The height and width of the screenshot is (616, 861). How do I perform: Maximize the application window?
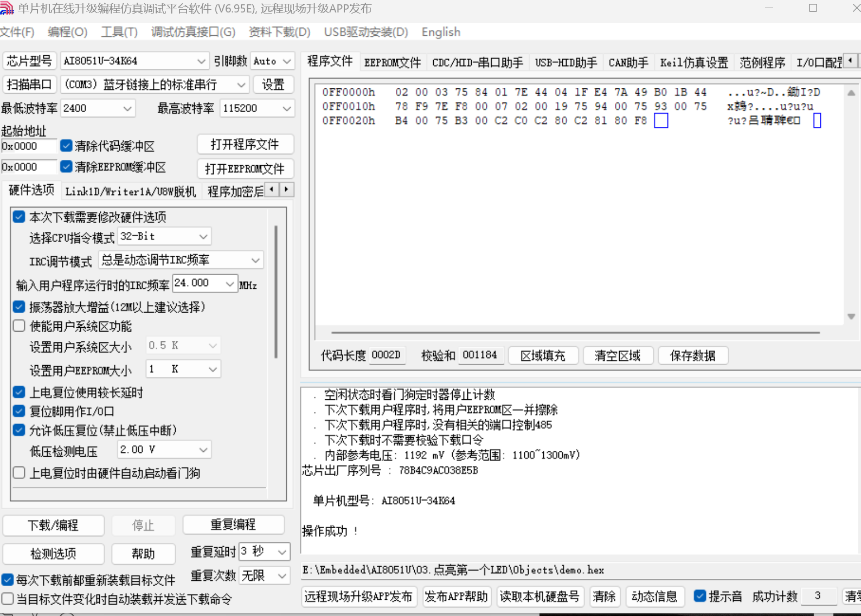click(813, 8)
